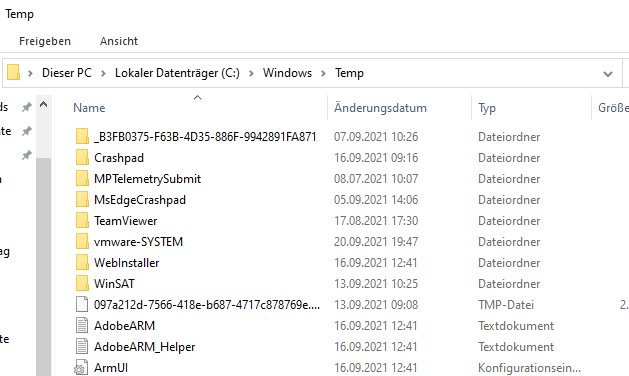This screenshot has height=376, width=629.
Task: Click the date 05.09.2021 14:06
Action: point(376,200)
